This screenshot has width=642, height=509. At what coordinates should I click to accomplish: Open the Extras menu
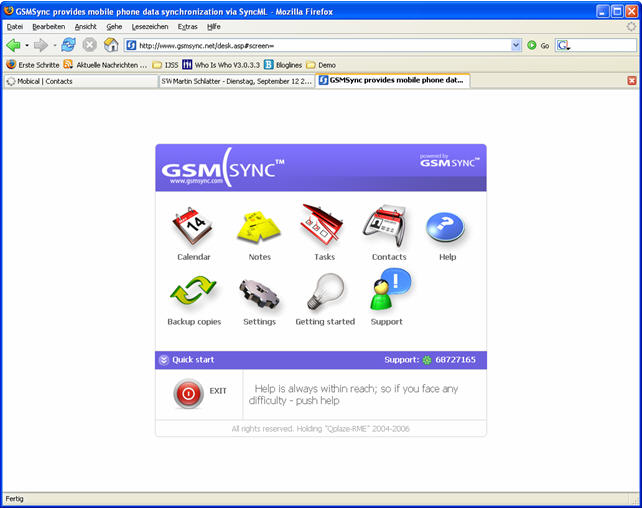(x=188, y=27)
